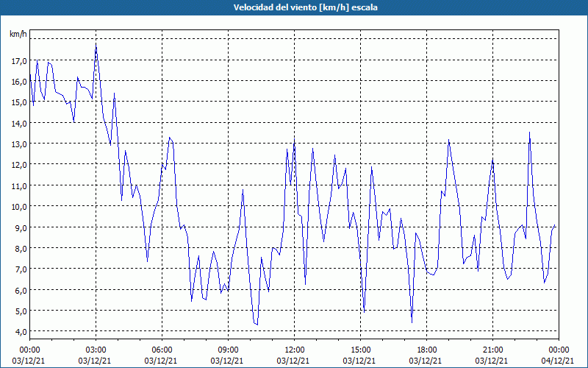Click the 15:00 time axis label
This screenshot has height=368, width=588.
coord(360,350)
